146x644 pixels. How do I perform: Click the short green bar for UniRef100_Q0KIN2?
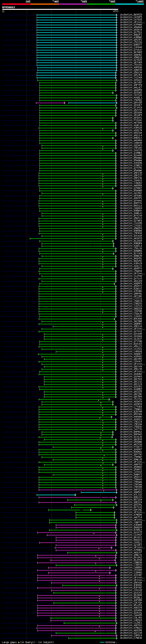[x=70, y=509]
